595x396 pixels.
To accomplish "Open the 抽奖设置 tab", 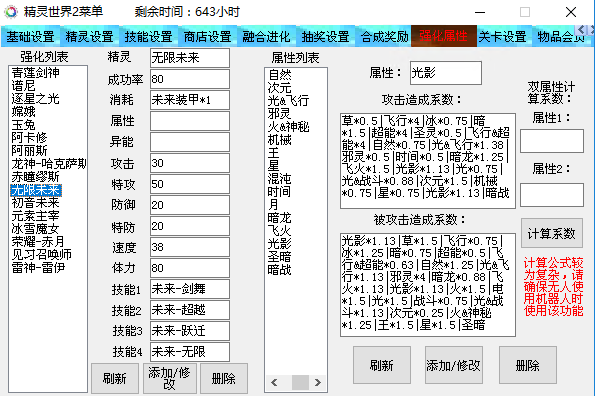I will tap(325, 37).
